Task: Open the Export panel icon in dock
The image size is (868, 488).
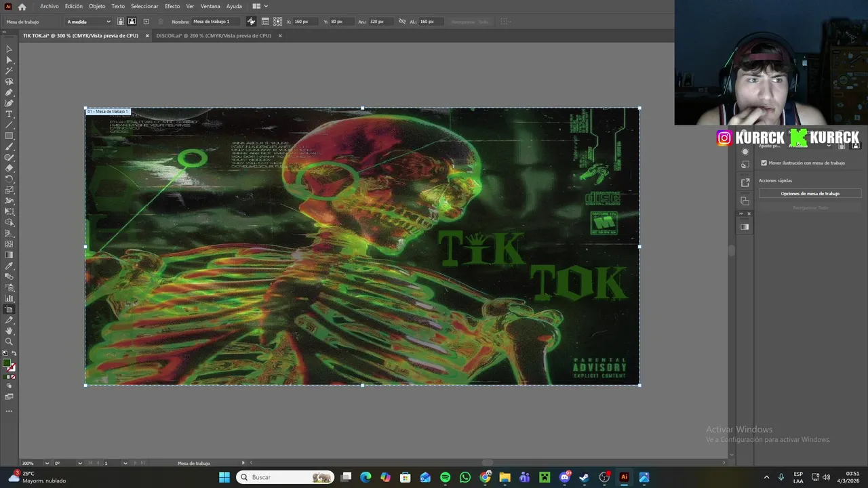Action: [x=745, y=182]
